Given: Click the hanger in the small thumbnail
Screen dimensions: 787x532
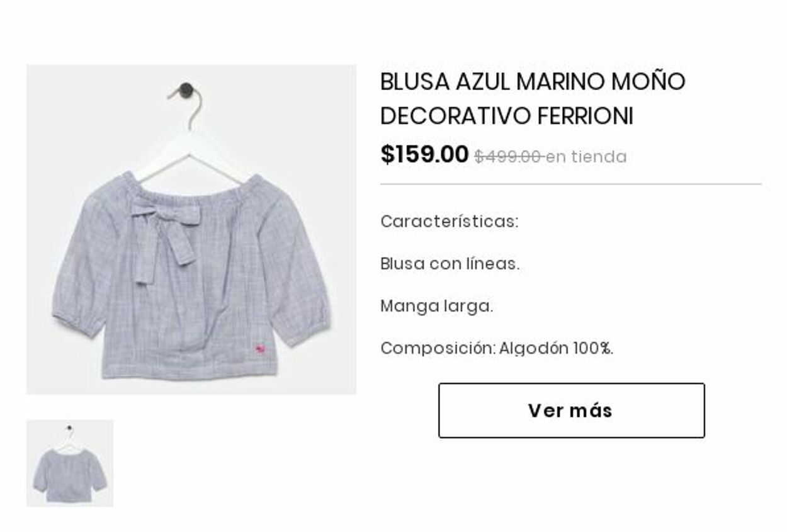Looking at the screenshot, I should click(68, 436).
